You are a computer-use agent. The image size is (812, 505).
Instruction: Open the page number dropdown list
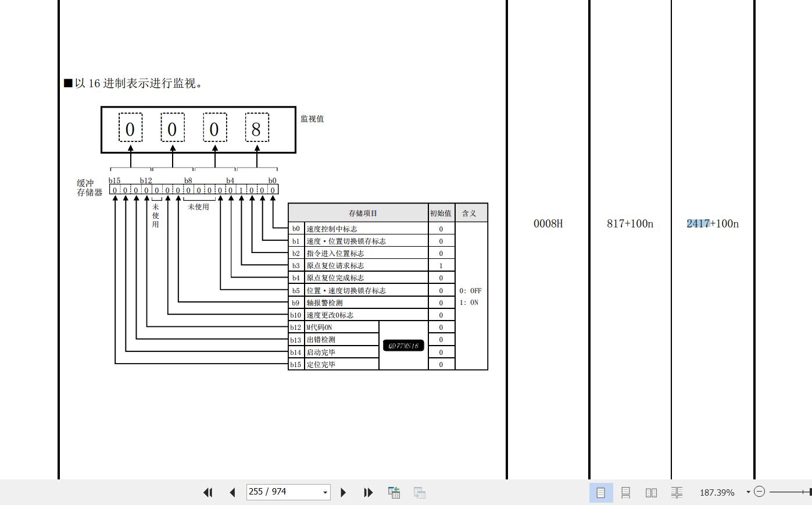click(324, 492)
